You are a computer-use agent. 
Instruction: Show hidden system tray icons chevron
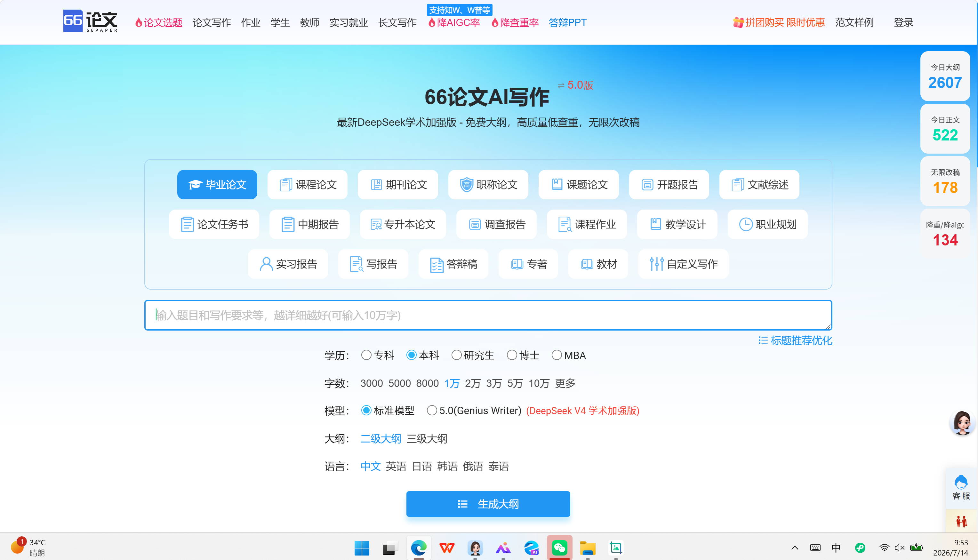pyautogui.click(x=795, y=548)
